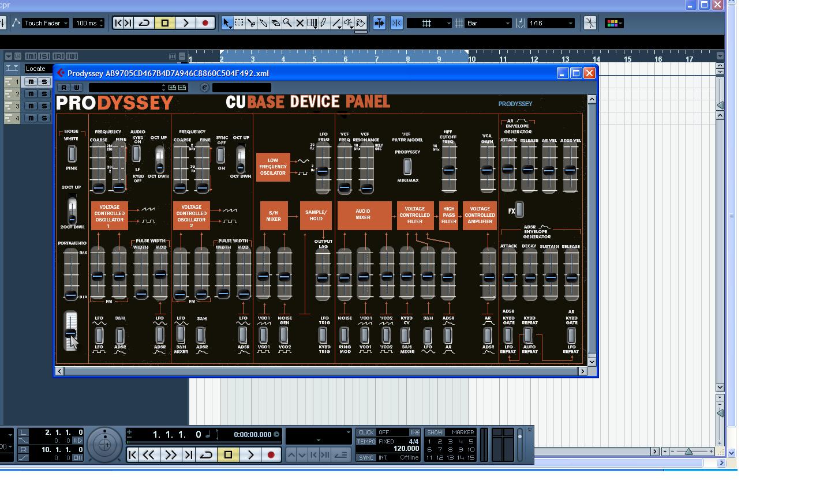
Task: Mute track 3
Action: pyautogui.click(x=31, y=106)
